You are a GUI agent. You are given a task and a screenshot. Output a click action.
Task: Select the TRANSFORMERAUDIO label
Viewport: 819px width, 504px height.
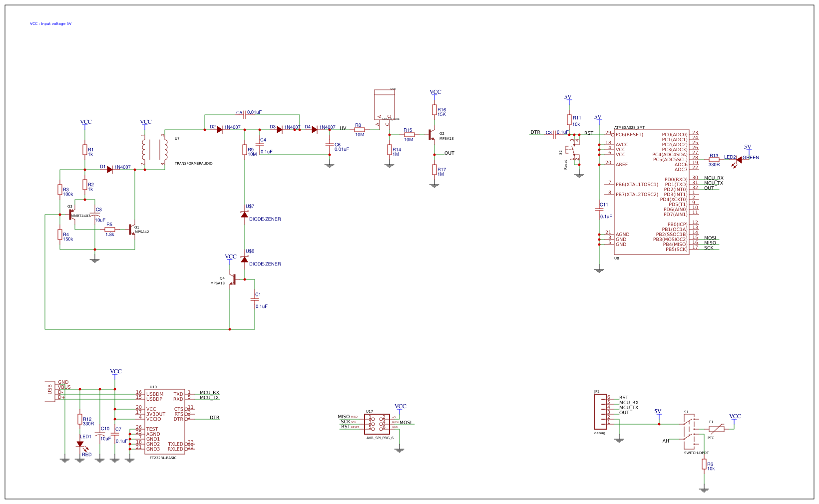point(194,164)
